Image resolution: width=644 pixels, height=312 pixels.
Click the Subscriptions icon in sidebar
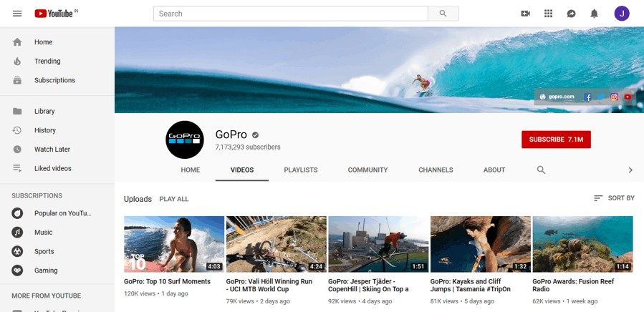17,80
